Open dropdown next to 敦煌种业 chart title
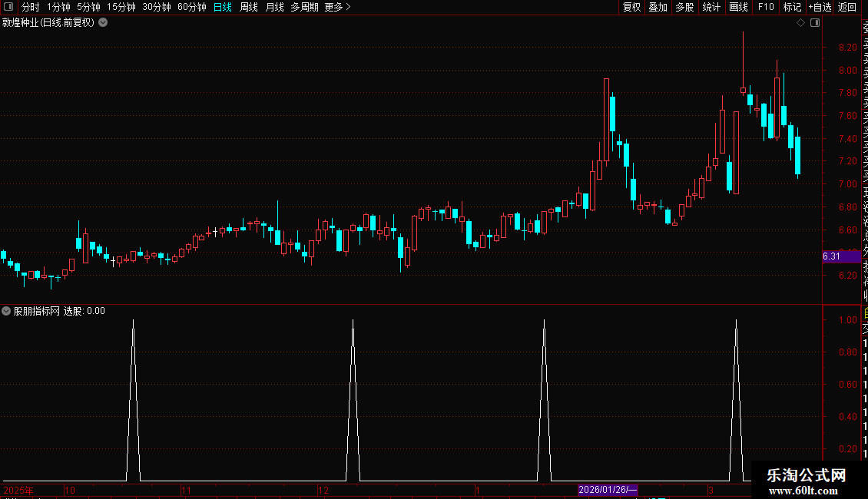This screenshot has height=499, width=868. pyautogui.click(x=103, y=23)
